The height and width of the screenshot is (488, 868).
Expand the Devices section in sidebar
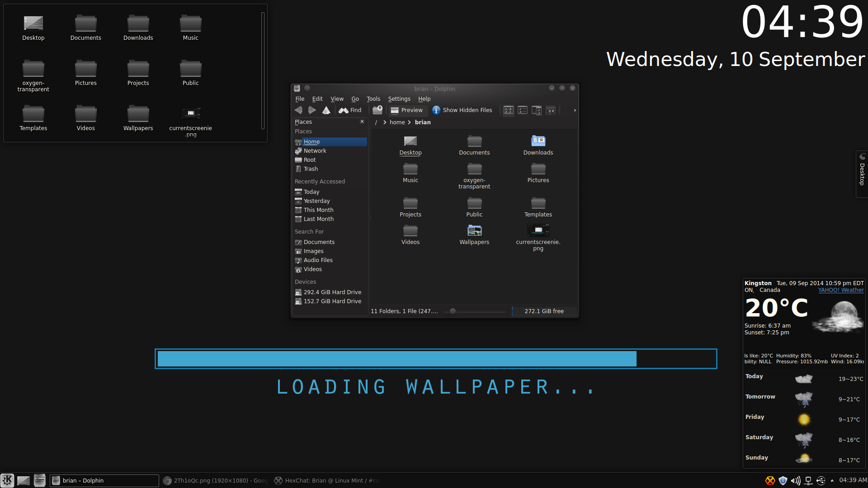[305, 281]
